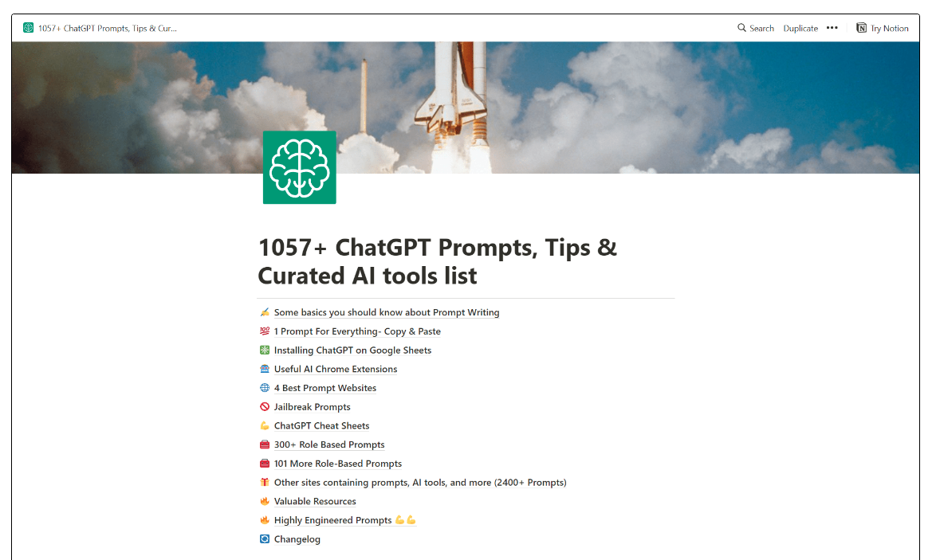Open ChatGPT Cheat Sheets page
Viewport: 940px width, 560px height.
[x=322, y=425]
